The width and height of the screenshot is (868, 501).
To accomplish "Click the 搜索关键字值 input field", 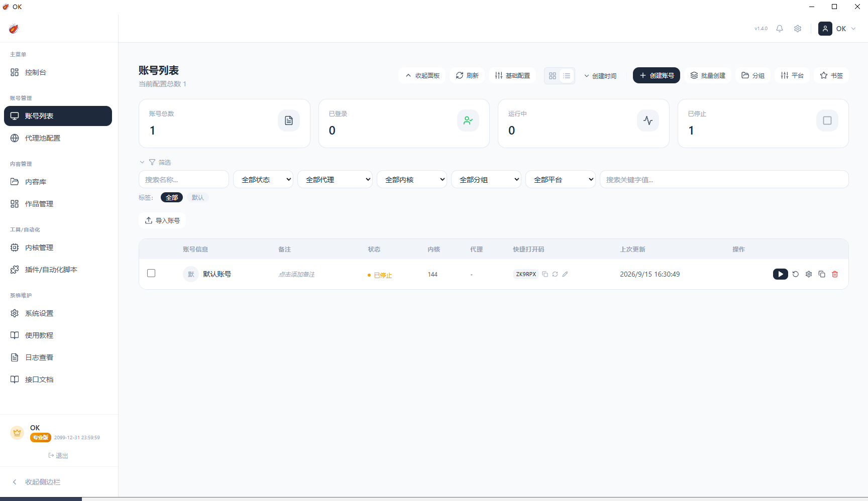I will tap(724, 179).
